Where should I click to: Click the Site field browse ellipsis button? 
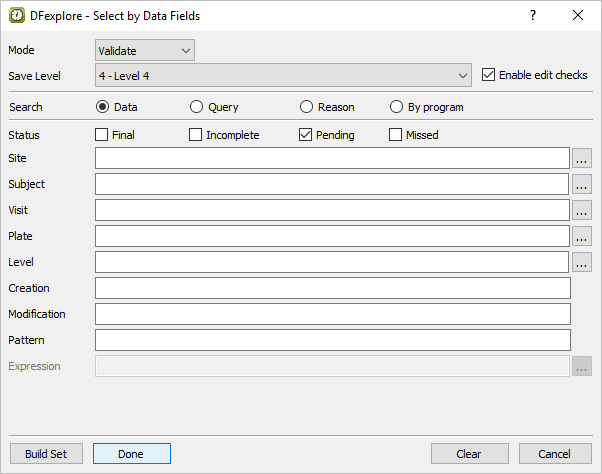[582, 158]
